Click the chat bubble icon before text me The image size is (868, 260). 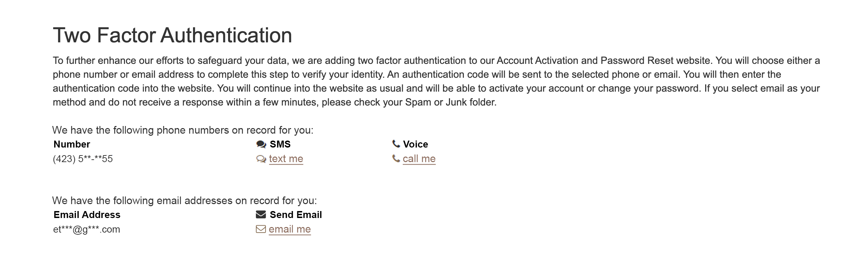point(261,159)
